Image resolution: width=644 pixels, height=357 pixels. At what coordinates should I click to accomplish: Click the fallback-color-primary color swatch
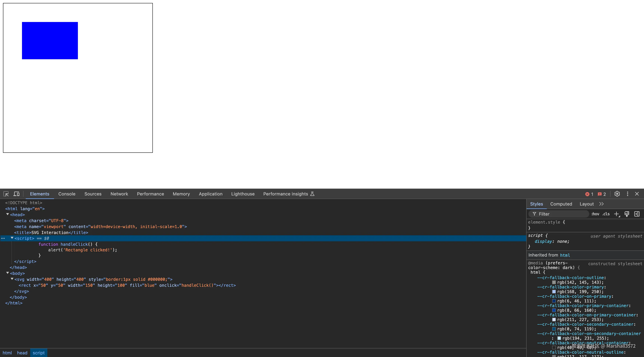pyautogui.click(x=554, y=292)
